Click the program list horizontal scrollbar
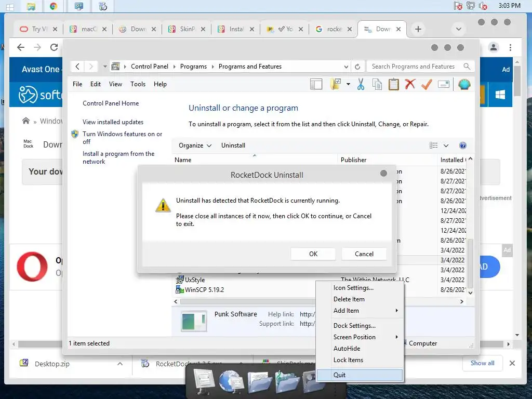532x399 pixels. pos(248,302)
